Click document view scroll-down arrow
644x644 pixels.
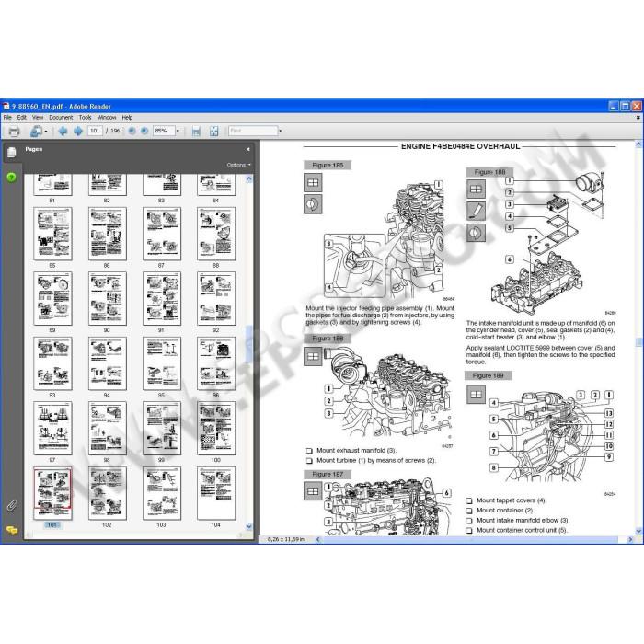point(638,531)
